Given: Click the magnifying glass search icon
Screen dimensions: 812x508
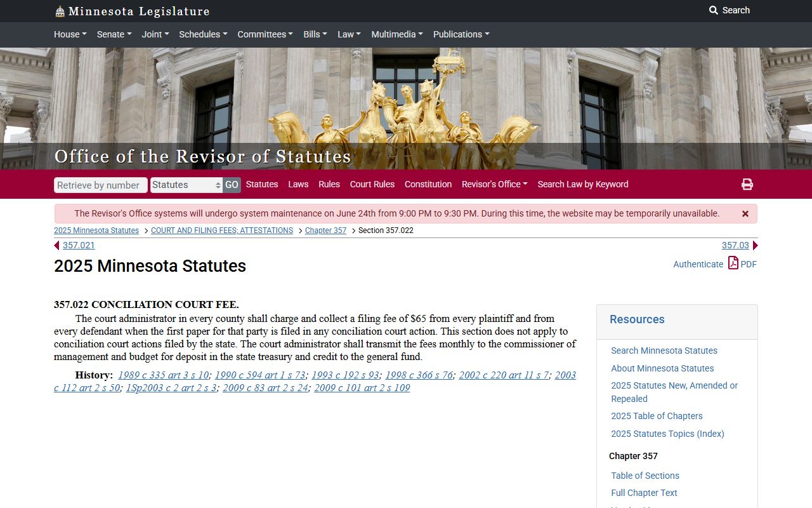Looking at the screenshot, I should pos(714,10).
